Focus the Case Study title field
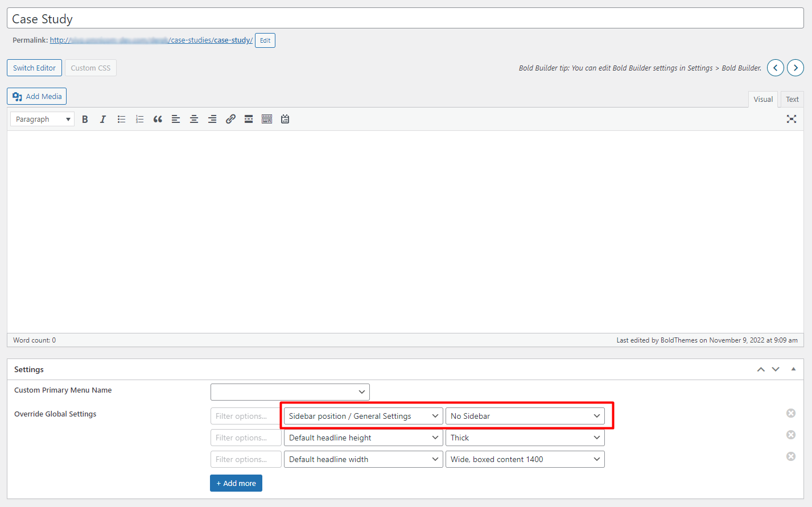The width and height of the screenshot is (812, 507). [405, 19]
